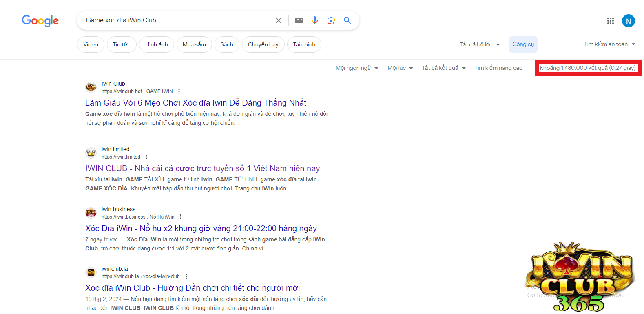The image size is (644, 314).
Task: Select the Hình ảnh filter tab
Action: (157, 44)
